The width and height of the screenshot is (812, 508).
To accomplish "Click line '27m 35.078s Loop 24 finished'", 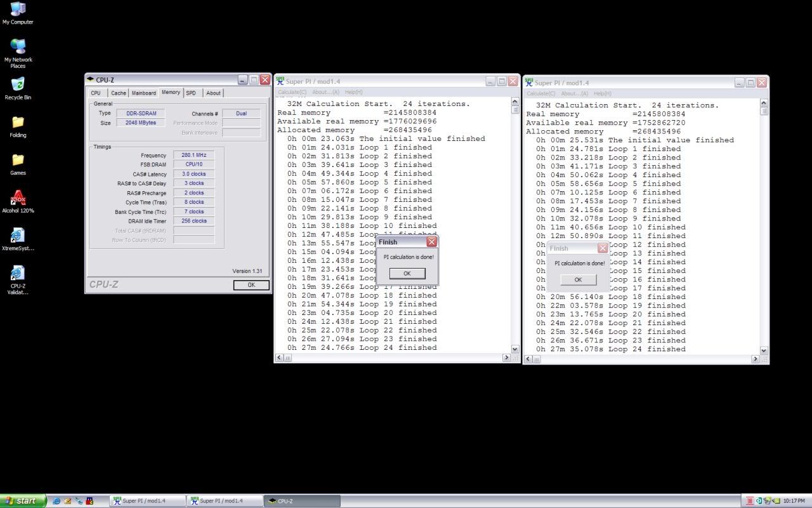I will 611,349.
